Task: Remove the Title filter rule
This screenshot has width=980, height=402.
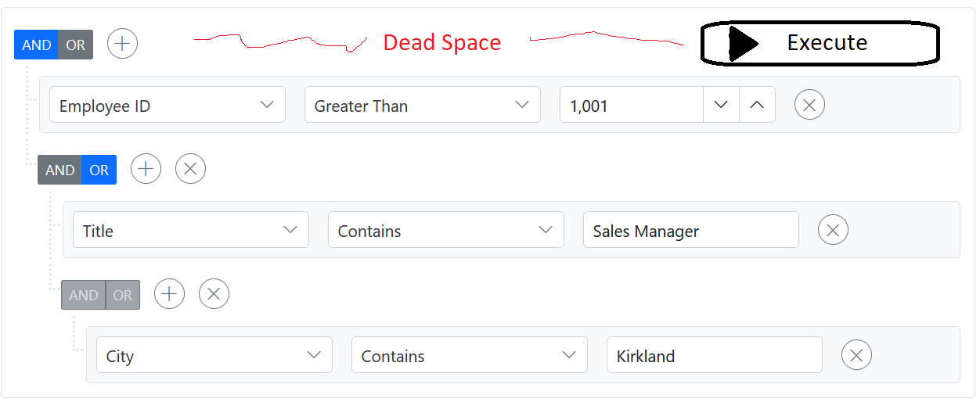Action: point(833,230)
